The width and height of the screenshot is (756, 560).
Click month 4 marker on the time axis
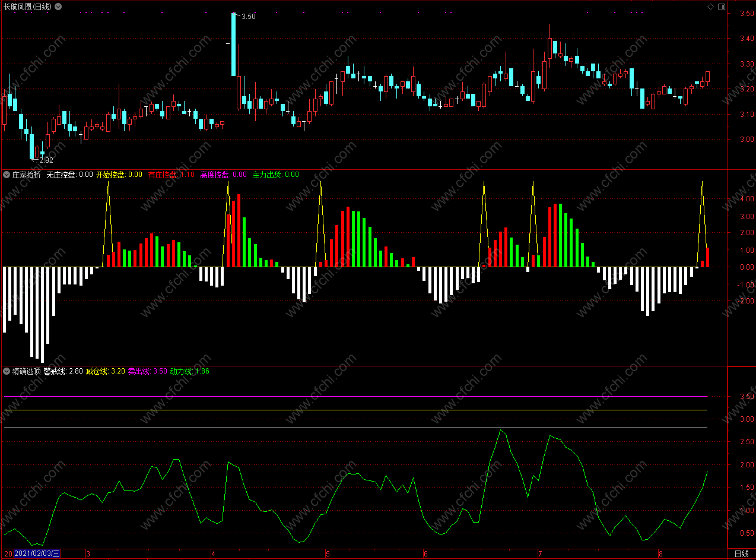click(x=214, y=554)
